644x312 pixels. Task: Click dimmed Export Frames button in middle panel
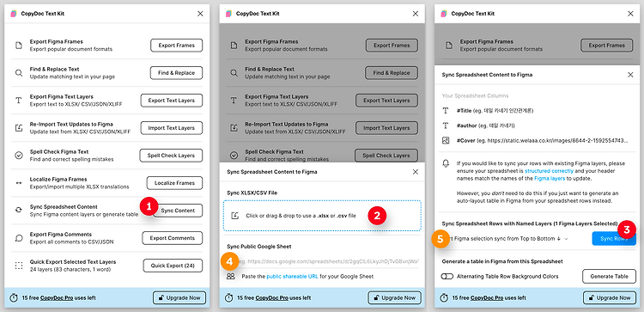tap(392, 46)
